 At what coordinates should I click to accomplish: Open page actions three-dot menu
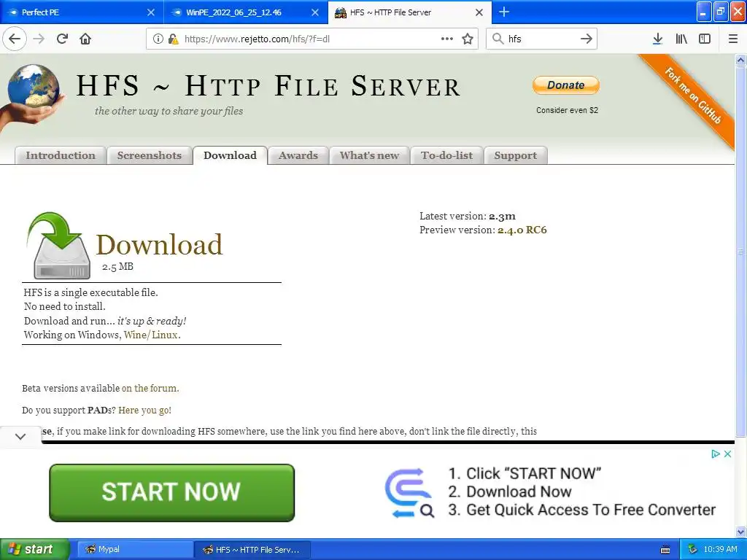click(x=447, y=39)
